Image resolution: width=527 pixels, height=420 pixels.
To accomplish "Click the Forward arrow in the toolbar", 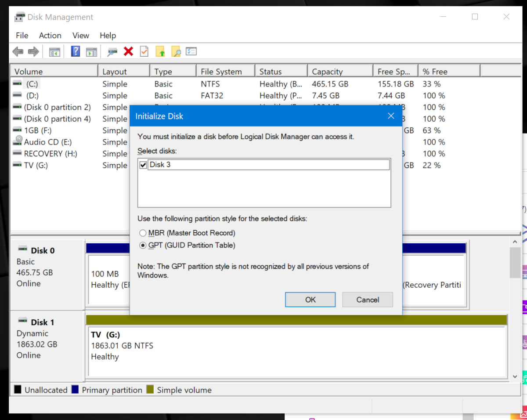I will (33, 52).
